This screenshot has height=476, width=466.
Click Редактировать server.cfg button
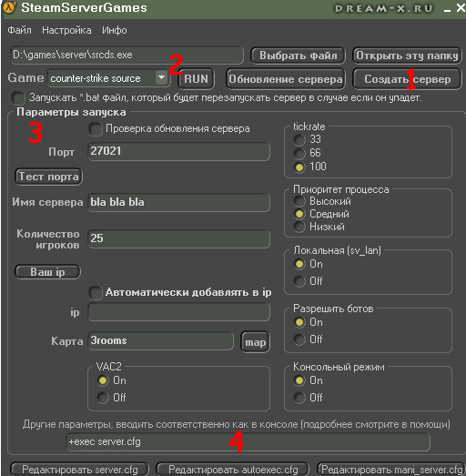coord(79,470)
